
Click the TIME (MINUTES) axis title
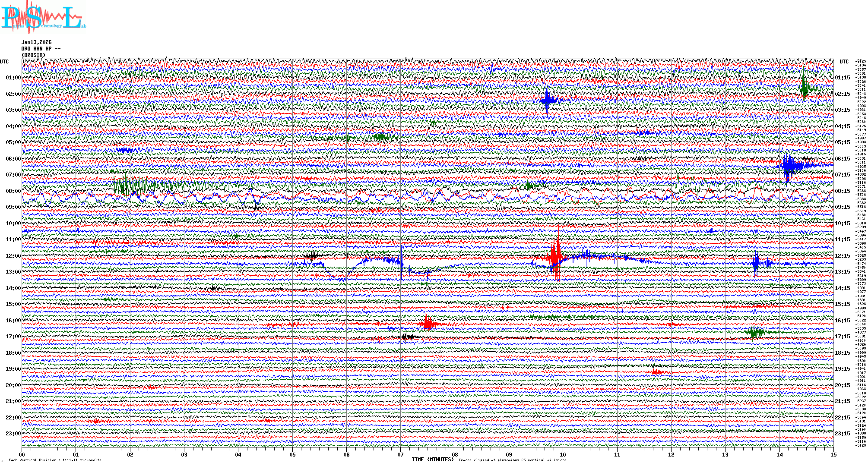tap(433, 460)
